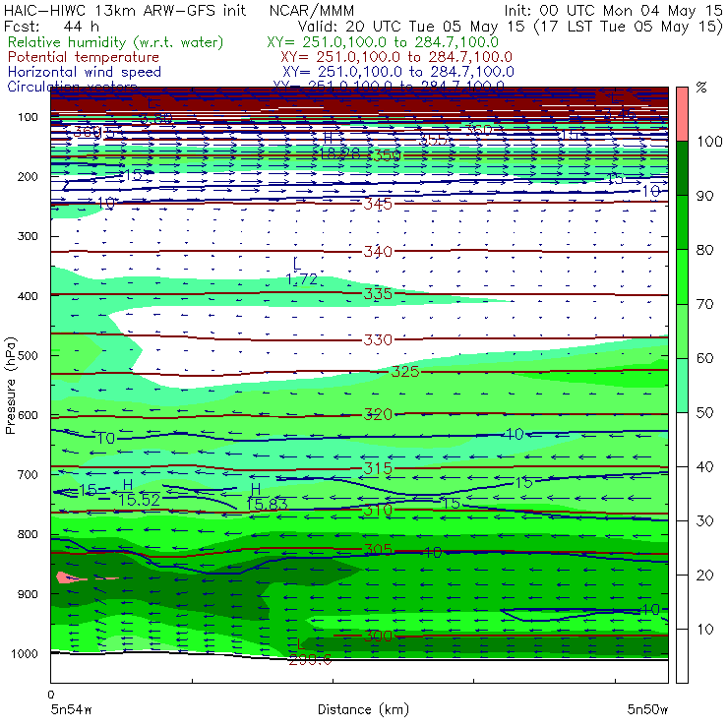Click the 70–80% bright green colorbar swatch

click(682, 276)
